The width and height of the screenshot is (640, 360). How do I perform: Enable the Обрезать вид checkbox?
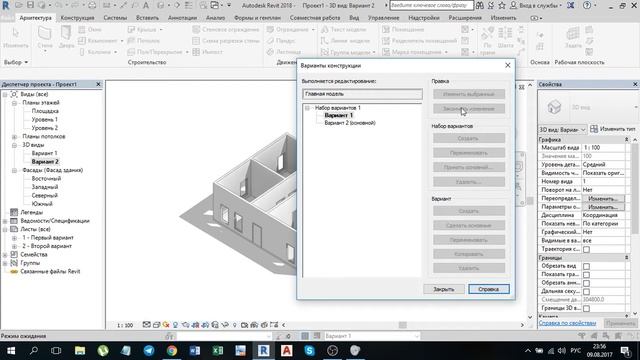click(x=587, y=266)
